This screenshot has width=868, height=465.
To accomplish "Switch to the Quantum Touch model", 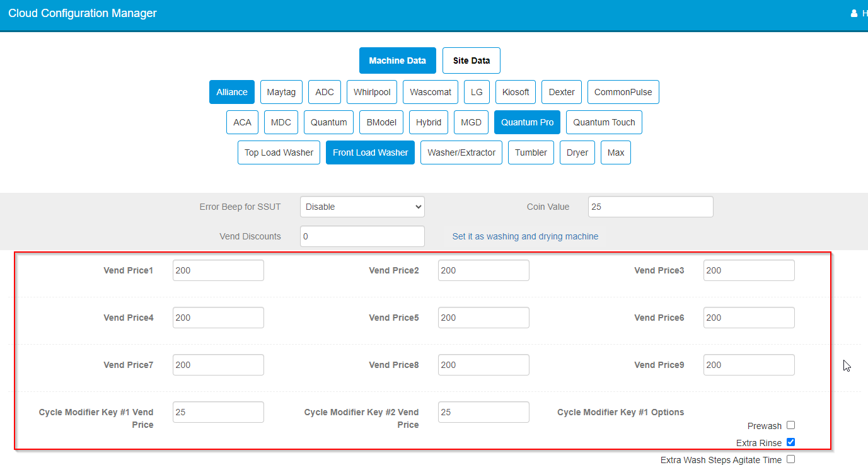I will click(x=604, y=122).
